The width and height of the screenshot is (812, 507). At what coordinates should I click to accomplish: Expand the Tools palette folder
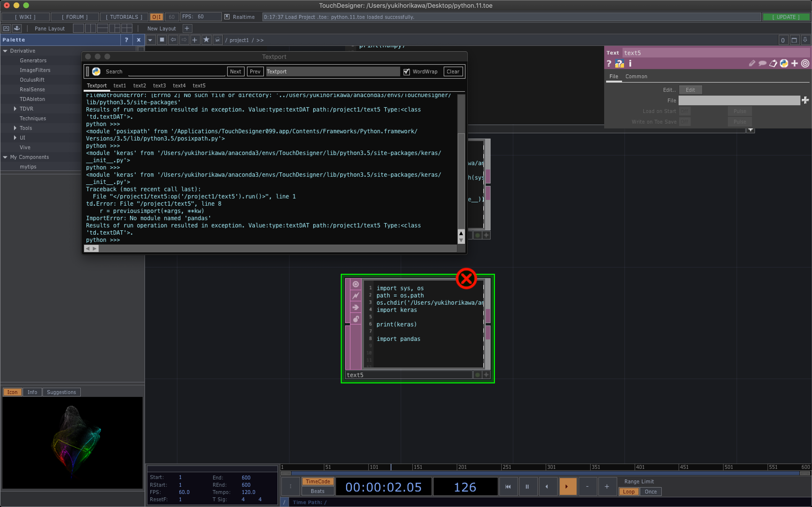pyautogui.click(x=15, y=128)
